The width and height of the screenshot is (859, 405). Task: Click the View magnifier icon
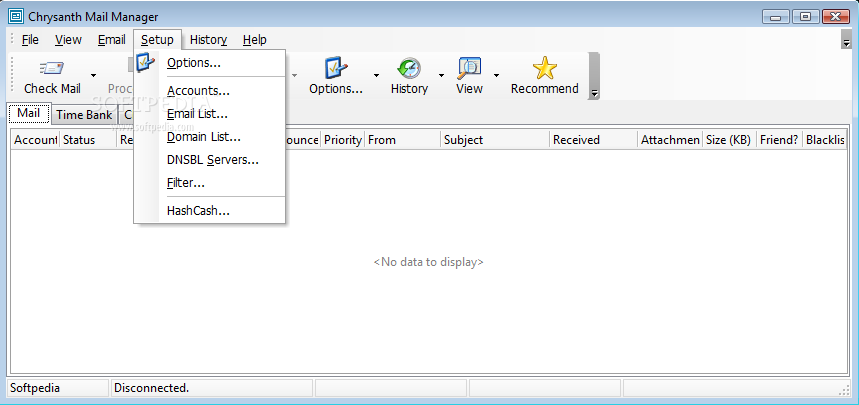469,69
